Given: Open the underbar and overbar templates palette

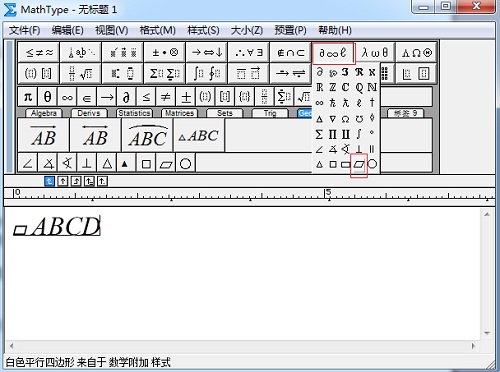Looking at the screenshot, I should pyautogui.click(x=249, y=73).
